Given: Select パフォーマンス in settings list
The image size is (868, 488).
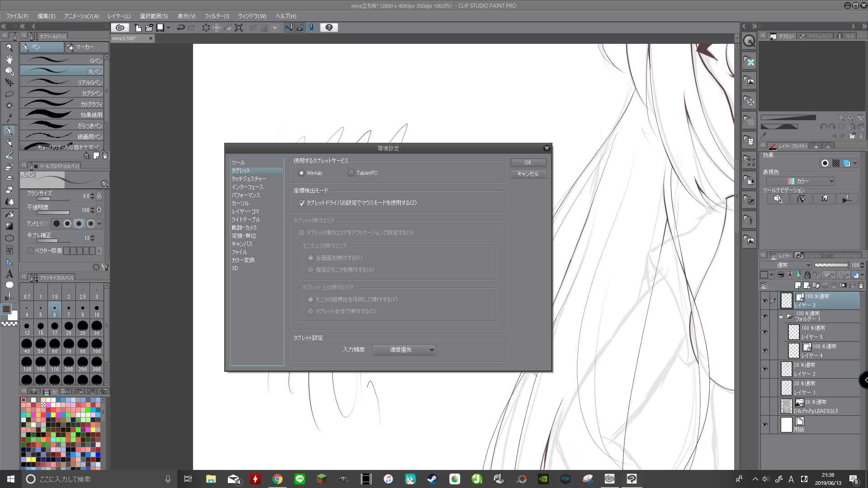Looking at the screenshot, I should click(x=246, y=195).
